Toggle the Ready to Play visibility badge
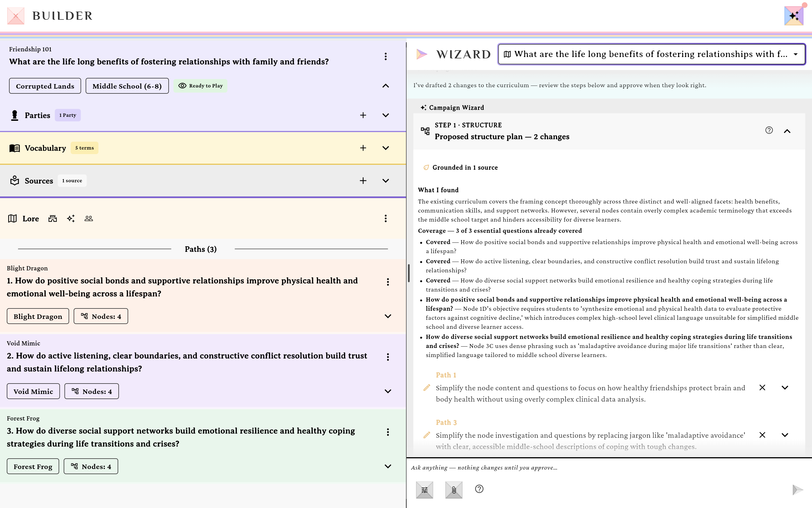The height and width of the screenshot is (508, 812). point(201,86)
